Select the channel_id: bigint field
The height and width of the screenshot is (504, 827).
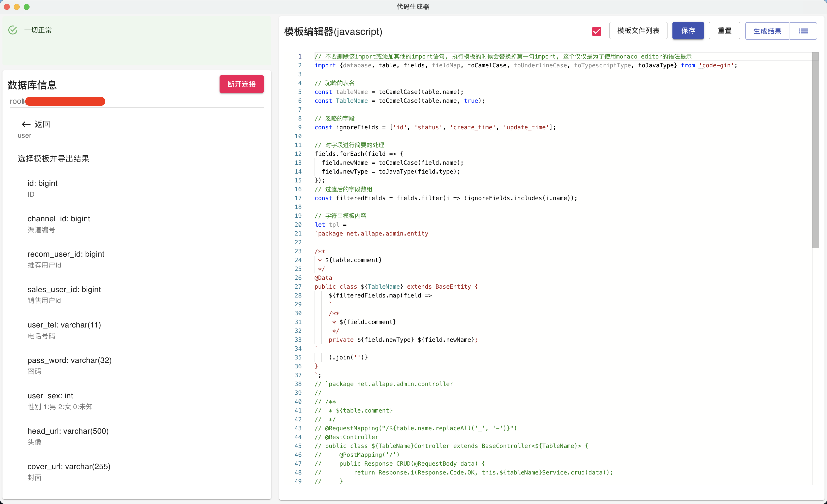point(59,219)
